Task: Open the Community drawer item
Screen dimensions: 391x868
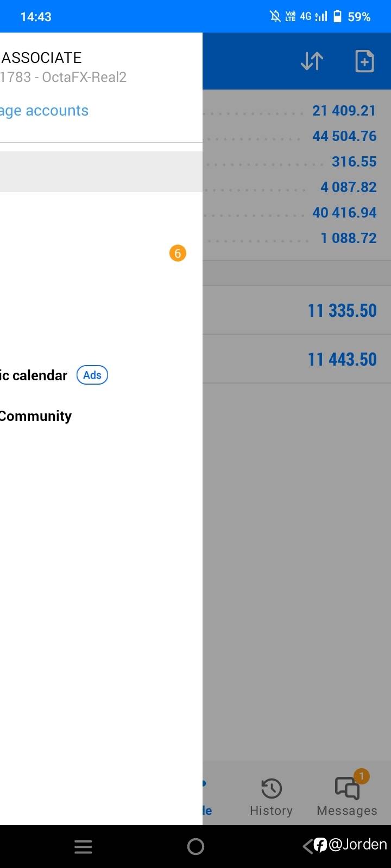Action: 36,416
